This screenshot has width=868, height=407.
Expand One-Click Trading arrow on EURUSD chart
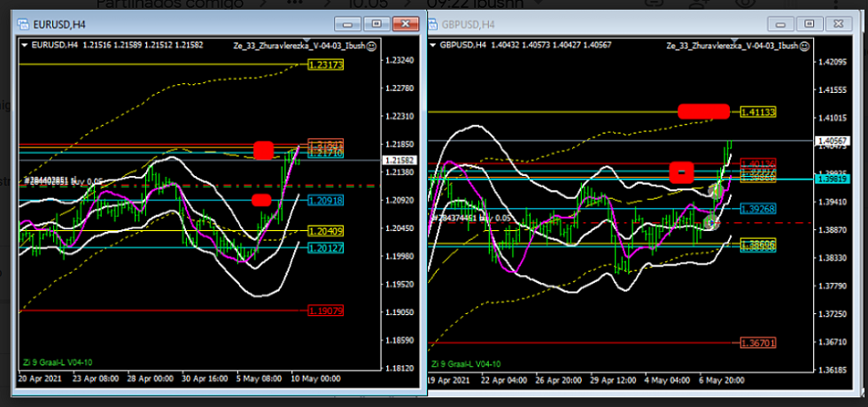24,44
